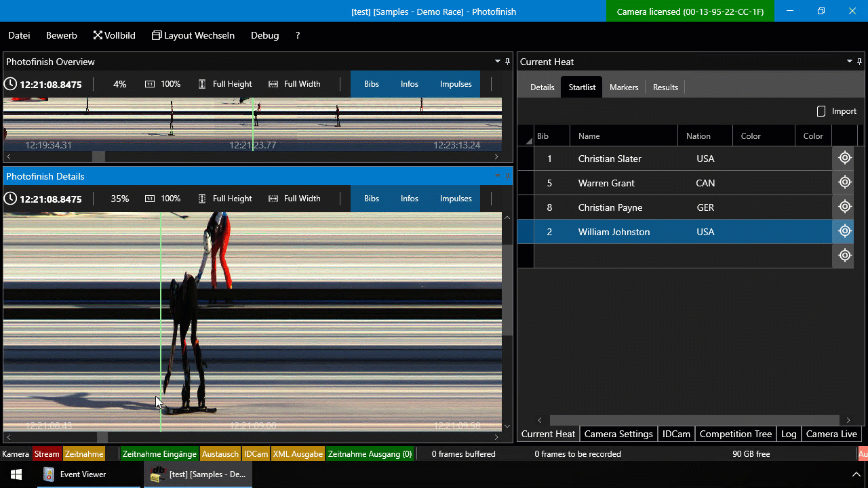Toggle Impulses in the Photofinish Details toolbar
Screen dimensions: 868x488
click(x=456, y=199)
